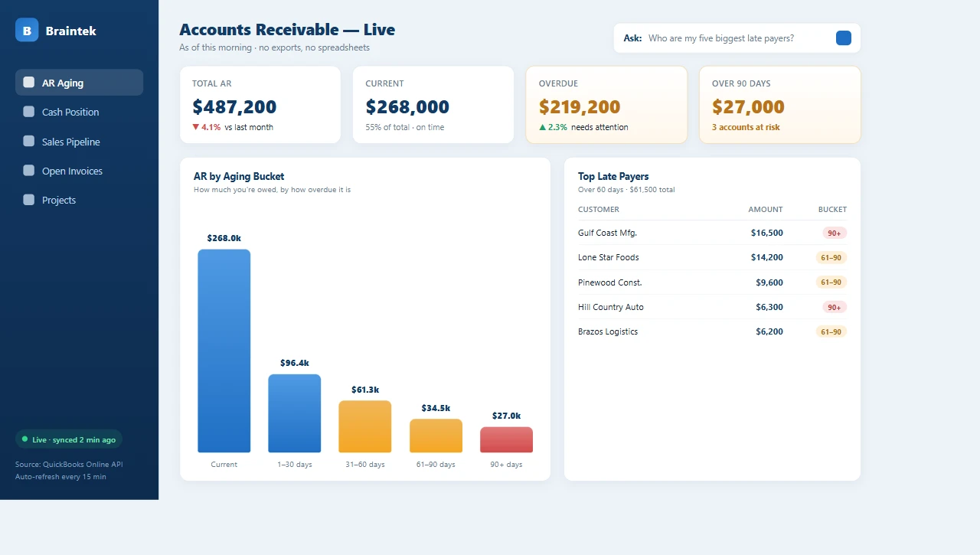The image size is (980, 555).
Task: Click the $6,200 amount
Action: (x=769, y=331)
